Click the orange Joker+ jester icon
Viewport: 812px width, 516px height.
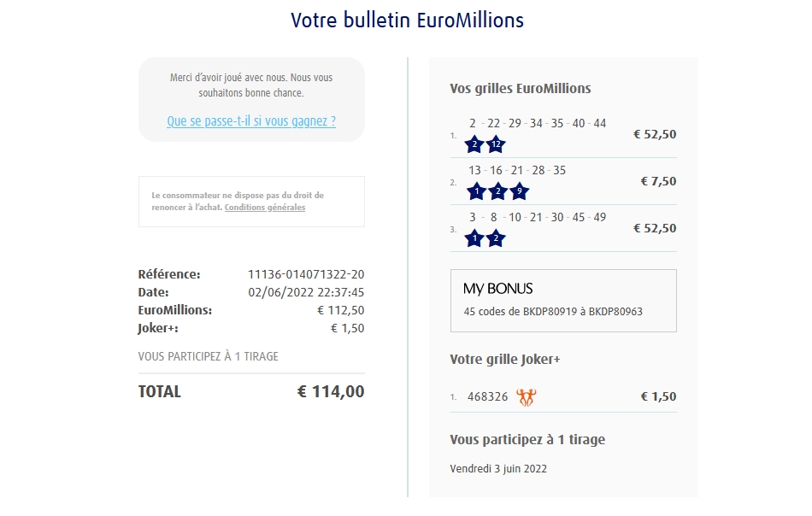pos(527,397)
